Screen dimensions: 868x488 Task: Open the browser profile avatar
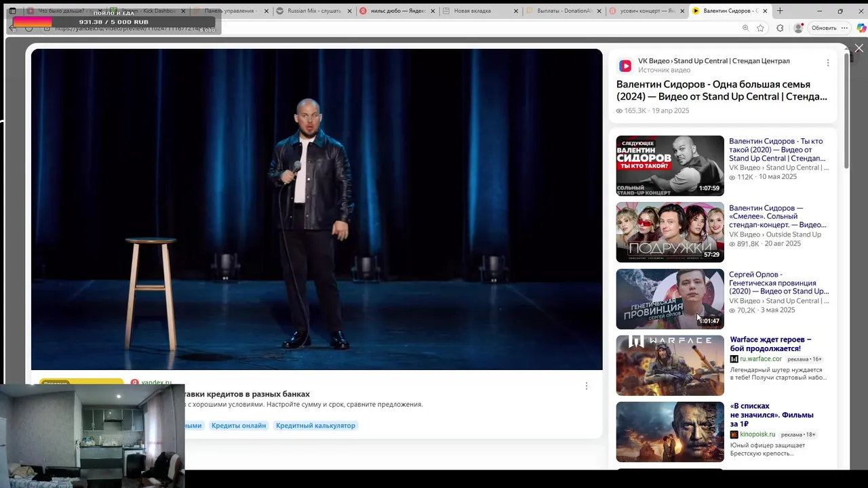pyautogui.click(x=798, y=28)
